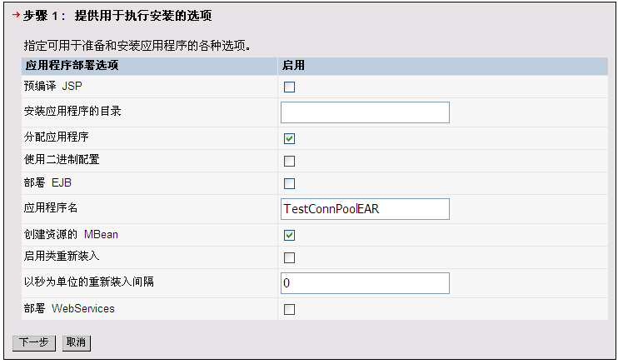
Task: Enable the 预编译 JSP checkbox
Action: point(290,87)
